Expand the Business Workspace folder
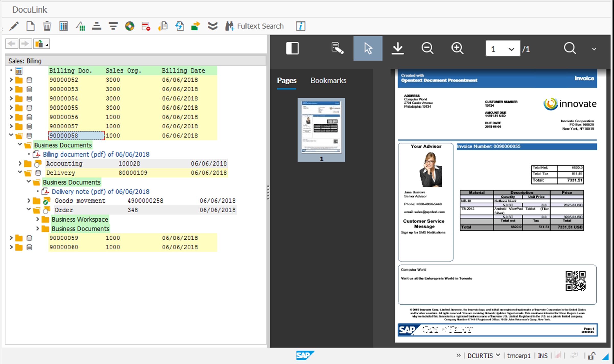Viewport: 614px width, 364px height. pos(38,219)
